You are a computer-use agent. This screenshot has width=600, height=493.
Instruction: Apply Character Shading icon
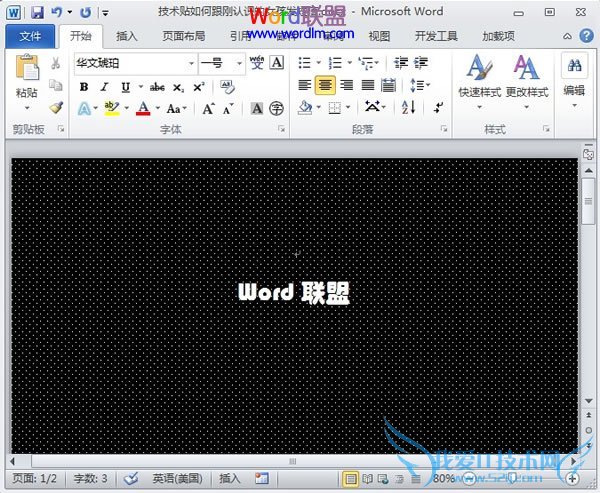(x=257, y=109)
